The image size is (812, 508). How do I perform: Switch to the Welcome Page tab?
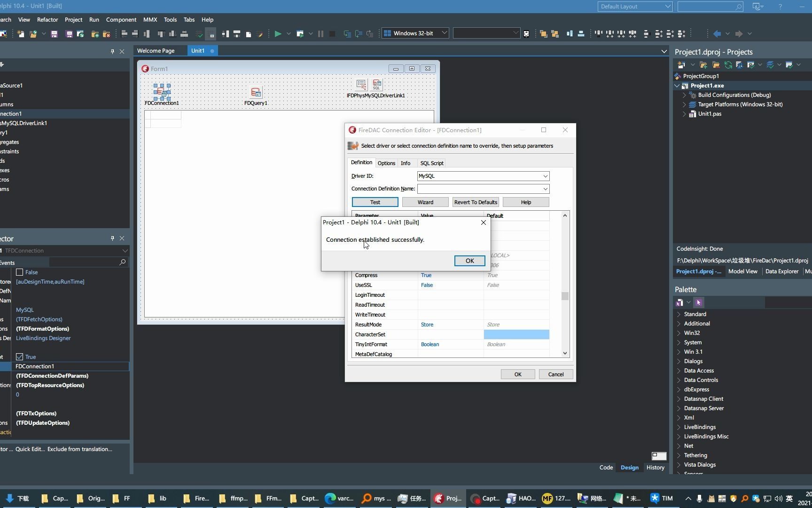[x=156, y=51]
